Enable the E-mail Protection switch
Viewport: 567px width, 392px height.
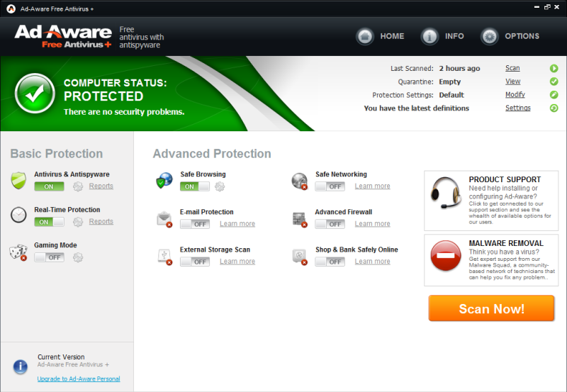coord(194,224)
